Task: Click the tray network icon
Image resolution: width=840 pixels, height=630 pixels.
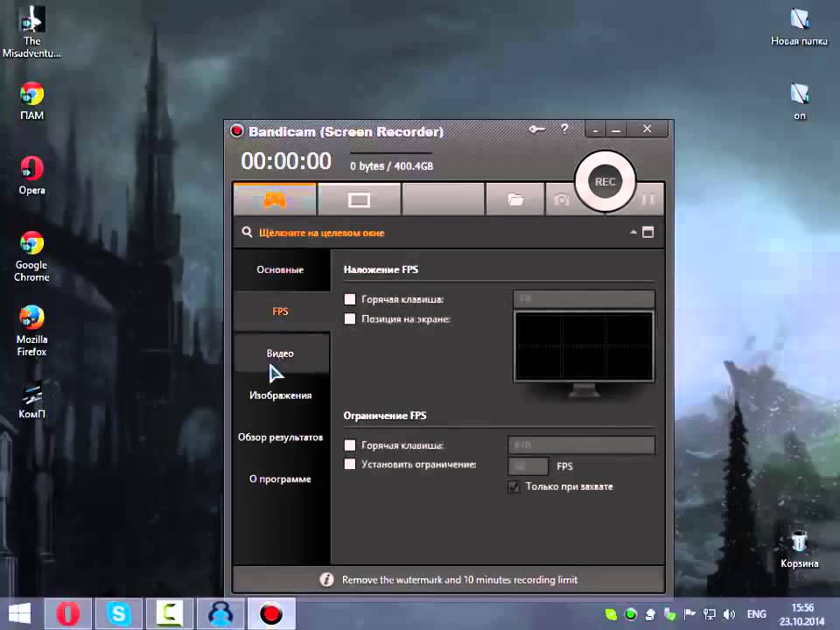Action: pyautogui.click(x=710, y=614)
